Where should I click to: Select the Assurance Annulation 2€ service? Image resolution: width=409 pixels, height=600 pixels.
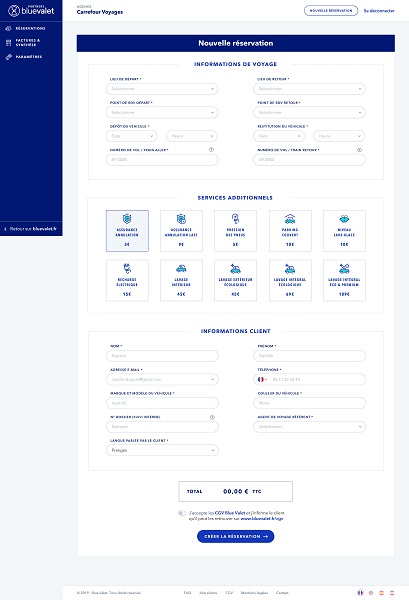[x=127, y=231]
